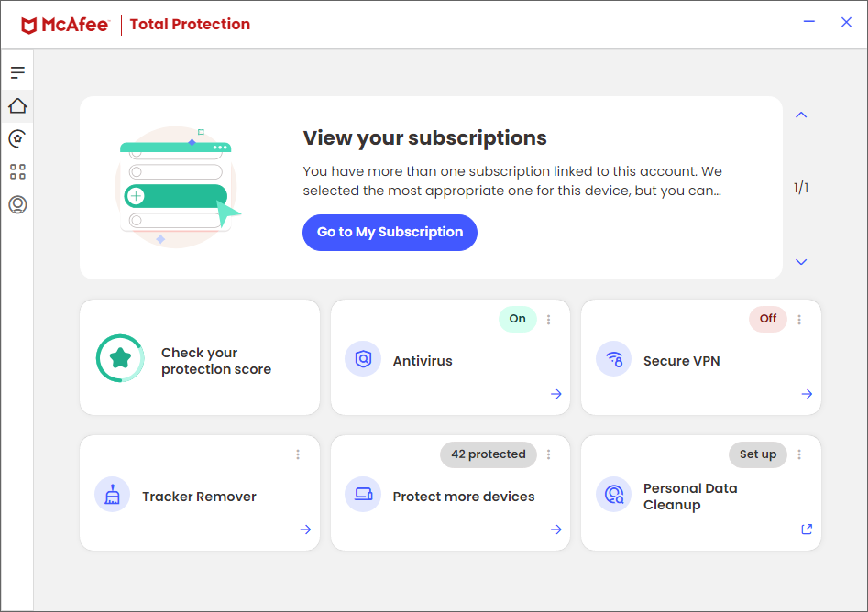Click the Secure VPN wifi-lock icon
This screenshot has width=868, height=612.
coord(613,359)
